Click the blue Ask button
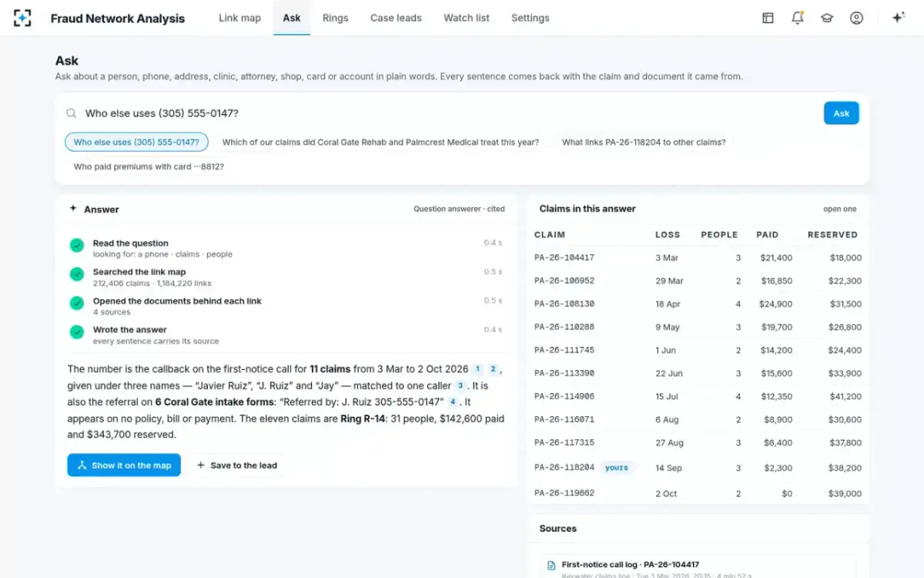 pyautogui.click(x=842, y=113)
